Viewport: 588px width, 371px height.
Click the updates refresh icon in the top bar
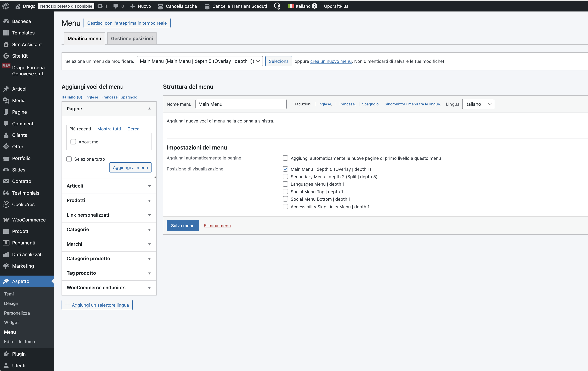coord(100,6)
